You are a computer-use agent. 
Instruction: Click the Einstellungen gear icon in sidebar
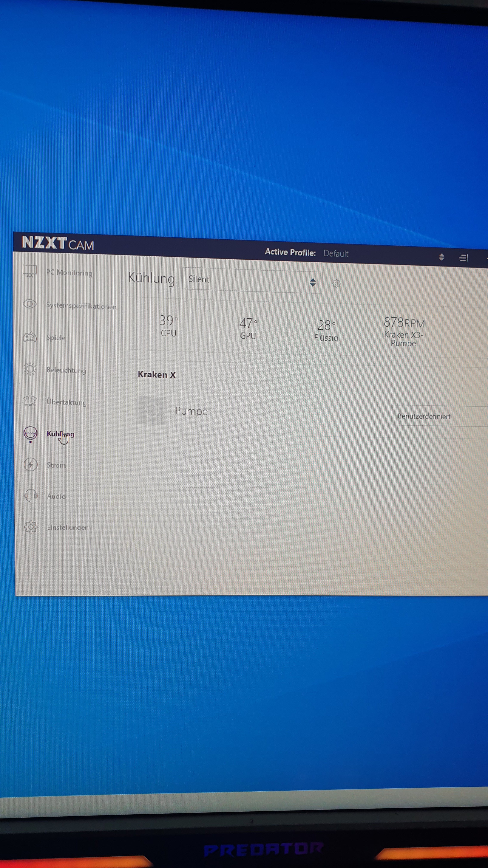point(31,527)
